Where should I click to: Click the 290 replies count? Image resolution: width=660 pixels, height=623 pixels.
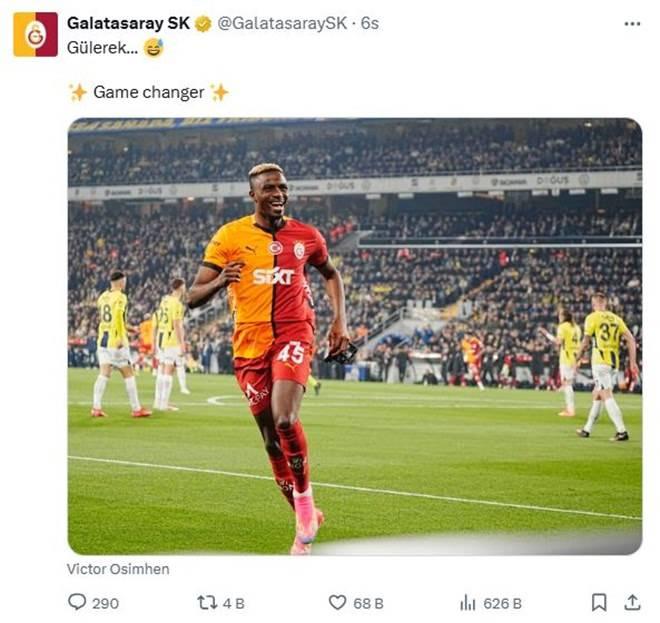[106, 603]
